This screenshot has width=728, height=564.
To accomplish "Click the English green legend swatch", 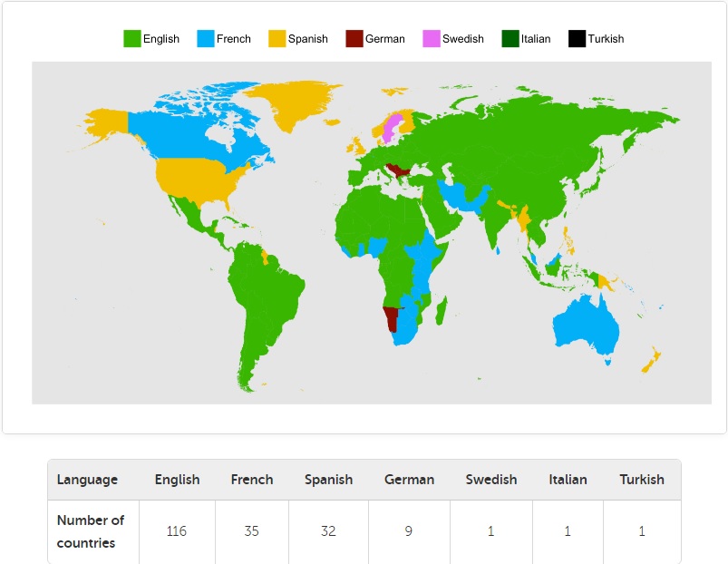I will [x=131, y=38].
